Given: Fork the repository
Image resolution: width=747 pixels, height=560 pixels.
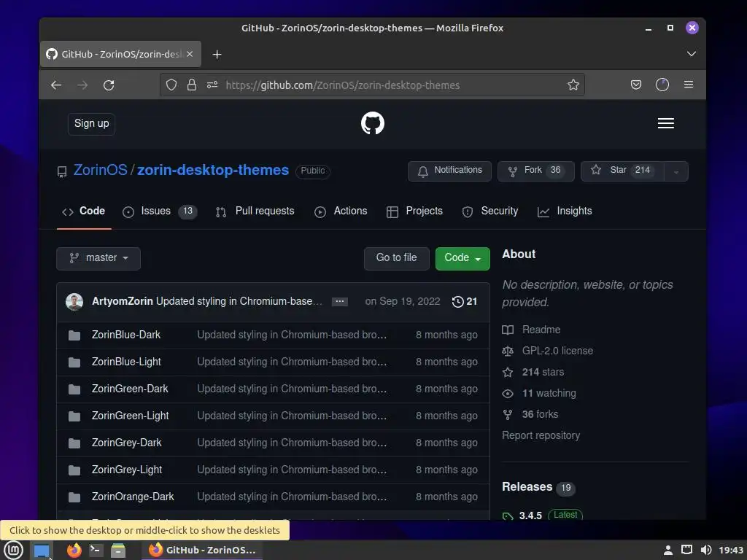Looking at the screenshot, I should coord(536,171).
